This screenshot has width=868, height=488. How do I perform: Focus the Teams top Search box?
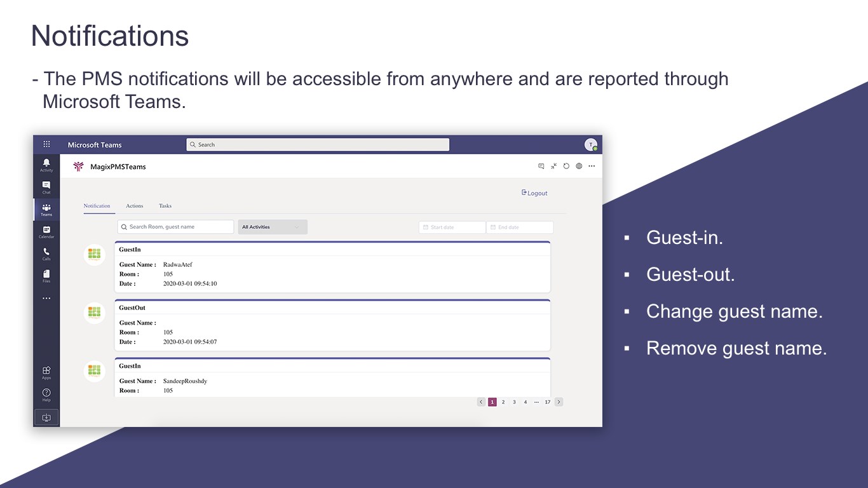318,145
